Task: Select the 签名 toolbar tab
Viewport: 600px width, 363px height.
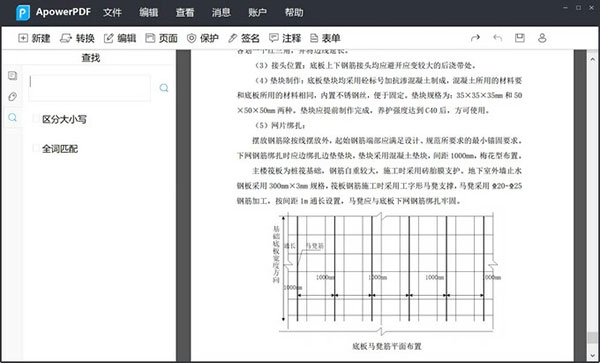Action: pyautogui.click(x=244, y=38)
